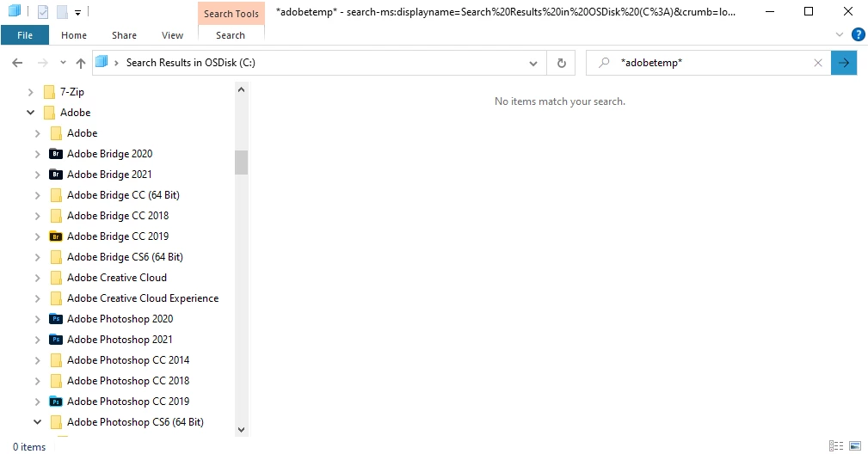Clear the *adobetemp* search box
Viewport: 868px width, 454px height.
click(x=817, y=63)
